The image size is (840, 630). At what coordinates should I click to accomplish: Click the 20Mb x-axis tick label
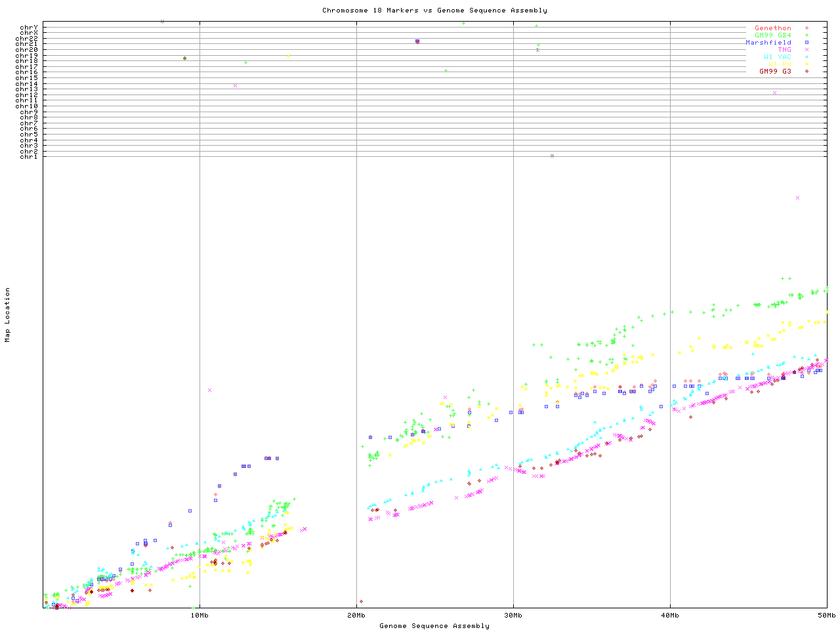tap(356, 616)
